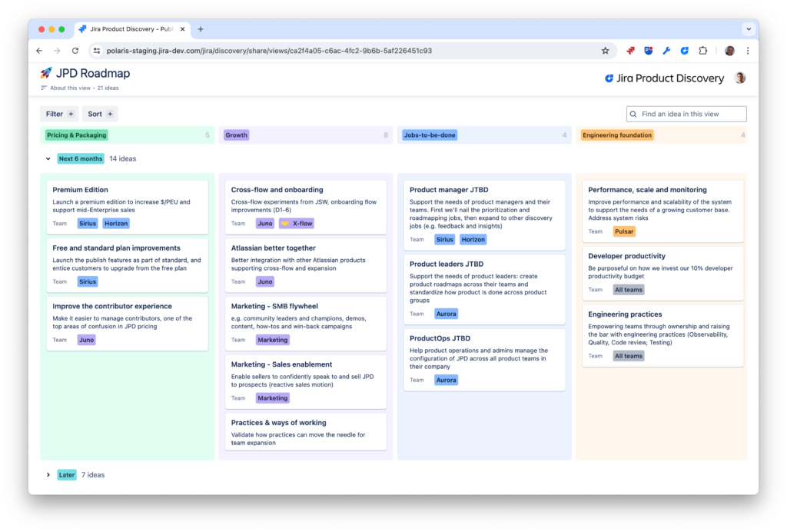Click All teams tag on Developer productivity card
This screenshot has width=787, height=532.
(x=629, y=290)
